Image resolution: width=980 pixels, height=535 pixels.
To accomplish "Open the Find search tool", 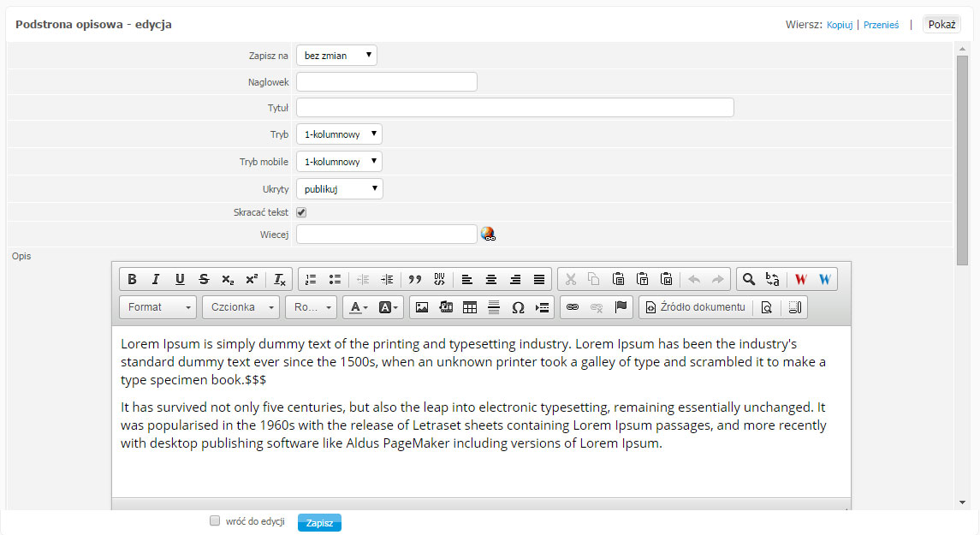I will (x=749, y=279).
